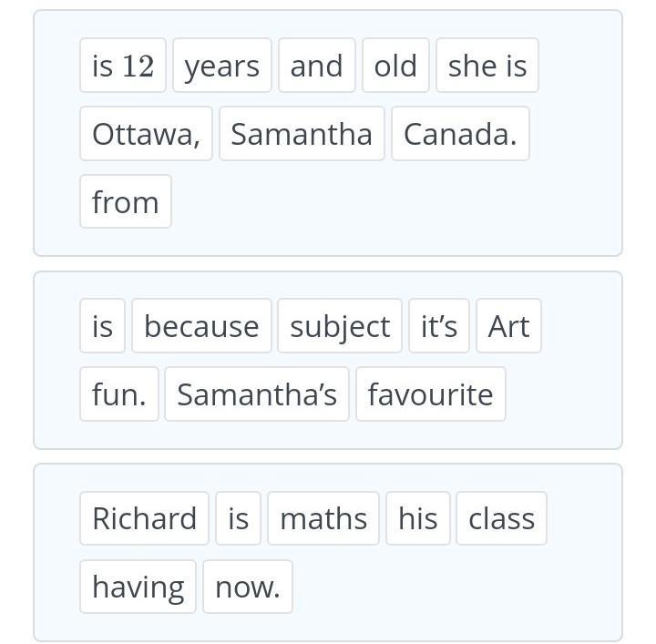
Task: Choose the 'old' word tile
Action: pyautogui.click(x=395, y=66)
